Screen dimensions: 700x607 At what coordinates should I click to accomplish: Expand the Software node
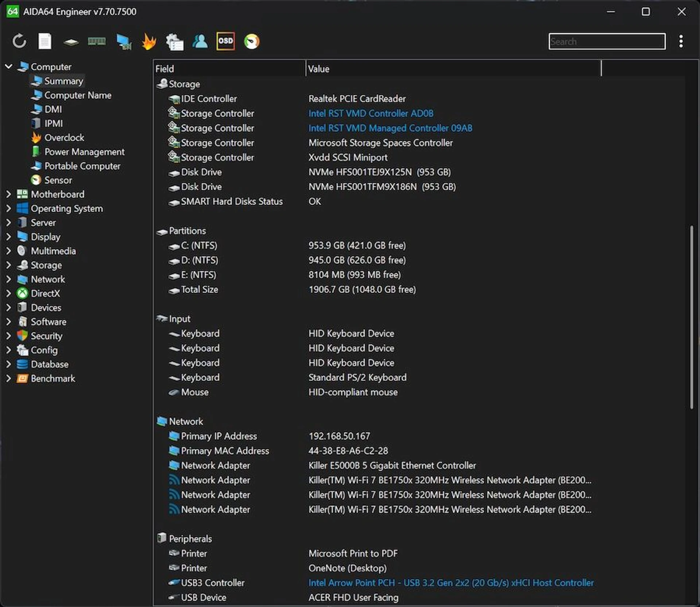8,322
